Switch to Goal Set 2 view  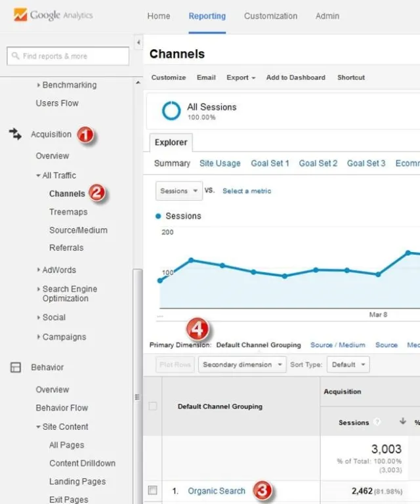pos(318,163)
